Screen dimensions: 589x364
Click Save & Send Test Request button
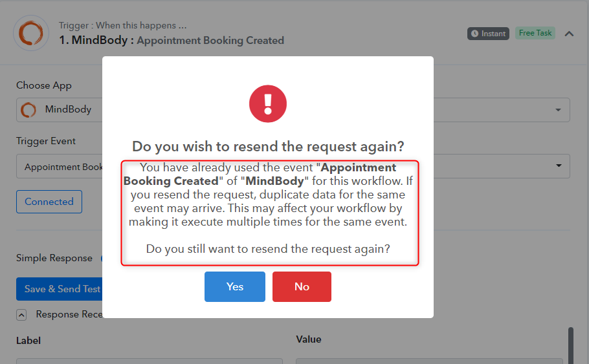[x=60, y=289]
